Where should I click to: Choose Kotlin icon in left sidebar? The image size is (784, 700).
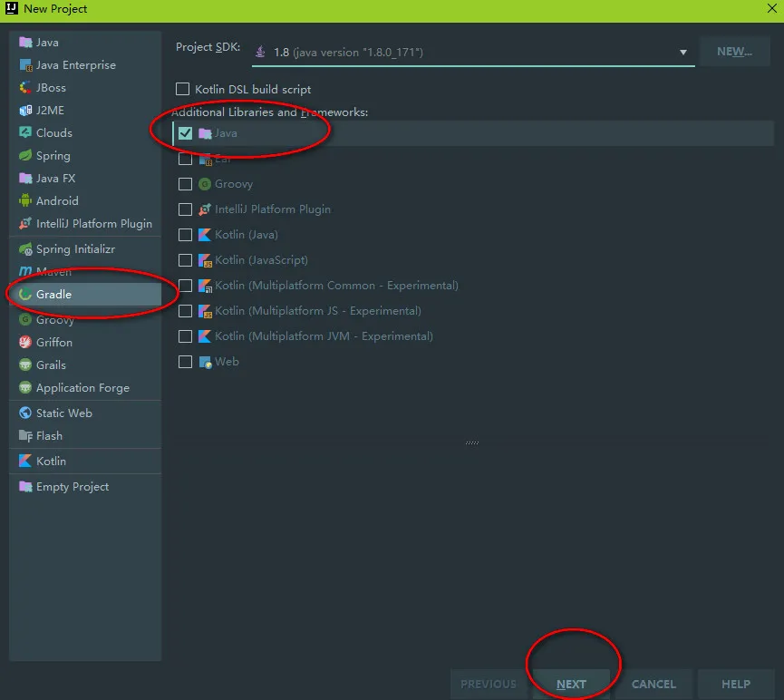pyautogui.click(x=25, y=461)
